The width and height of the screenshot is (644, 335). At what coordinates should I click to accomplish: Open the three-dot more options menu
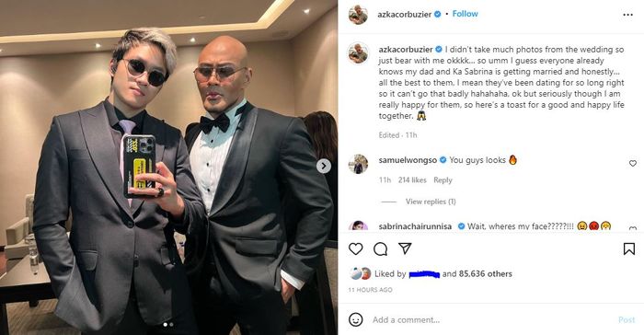(x=627, y=15)
